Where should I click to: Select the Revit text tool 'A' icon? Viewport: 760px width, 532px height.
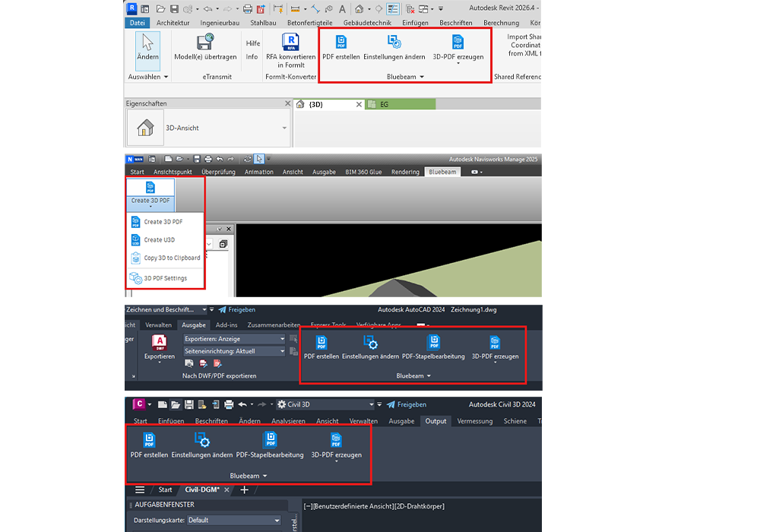(342, 8)
